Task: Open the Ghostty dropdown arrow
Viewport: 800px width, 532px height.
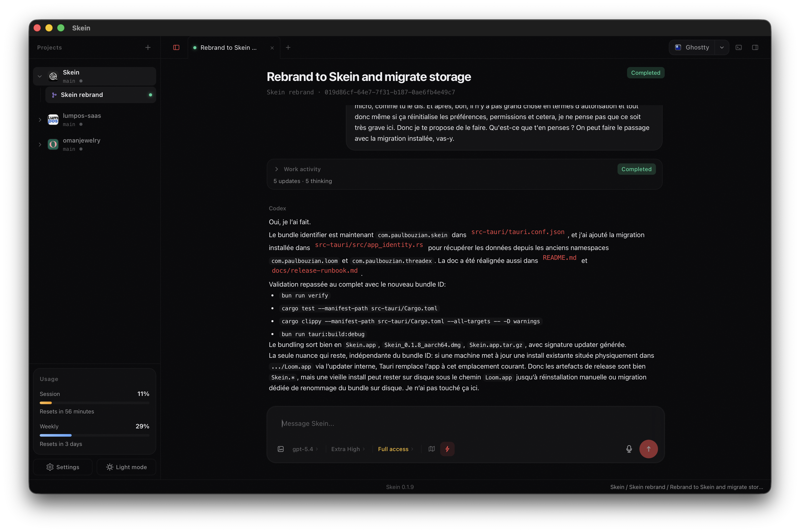Action: point(722,47)
